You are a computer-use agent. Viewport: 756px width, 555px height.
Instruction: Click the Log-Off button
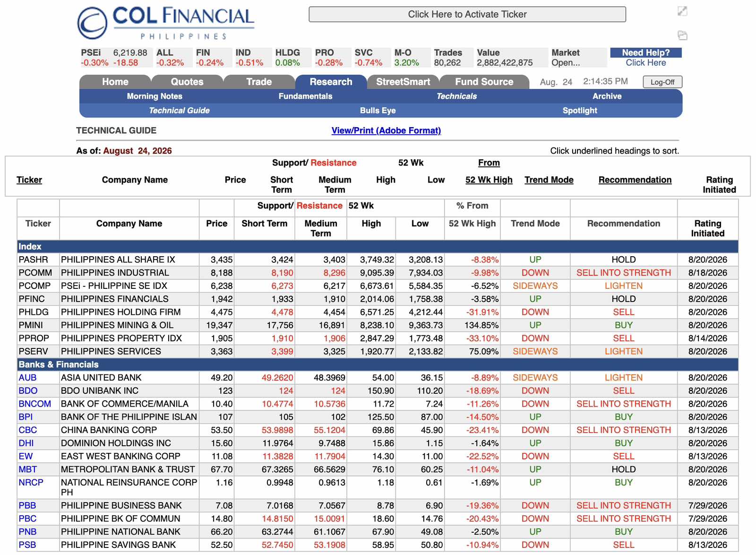pyautogui.click(x=662, y=82)
